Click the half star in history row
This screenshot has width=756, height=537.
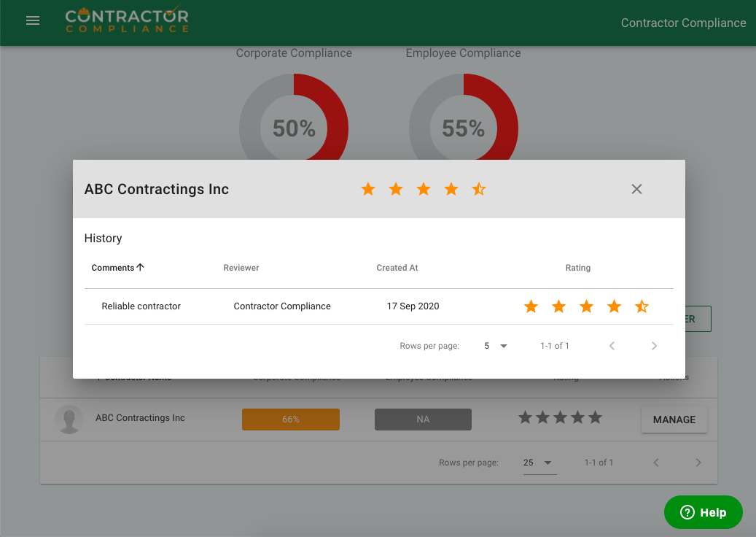coord(642,306)
